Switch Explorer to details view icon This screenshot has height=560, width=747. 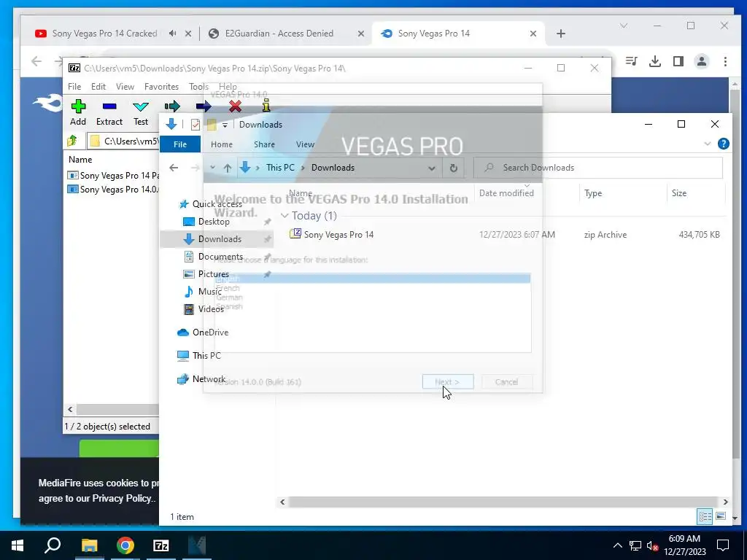[x=705, y=516]
